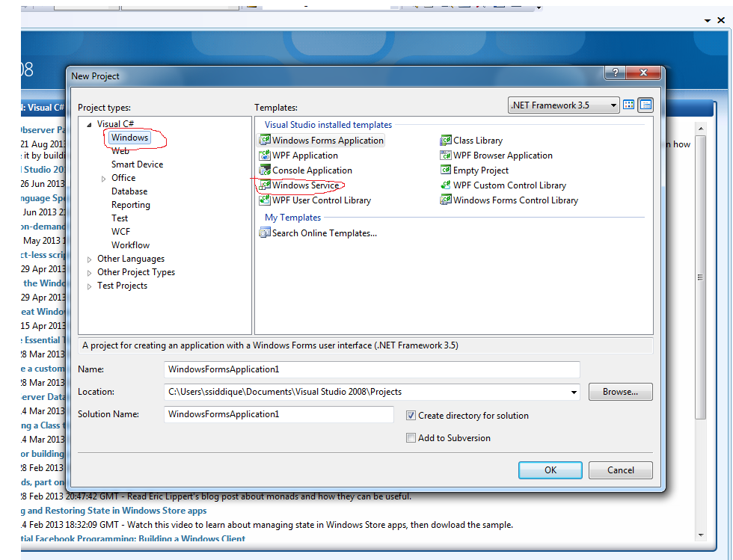Confirm project creation with OK

point(550,470)
